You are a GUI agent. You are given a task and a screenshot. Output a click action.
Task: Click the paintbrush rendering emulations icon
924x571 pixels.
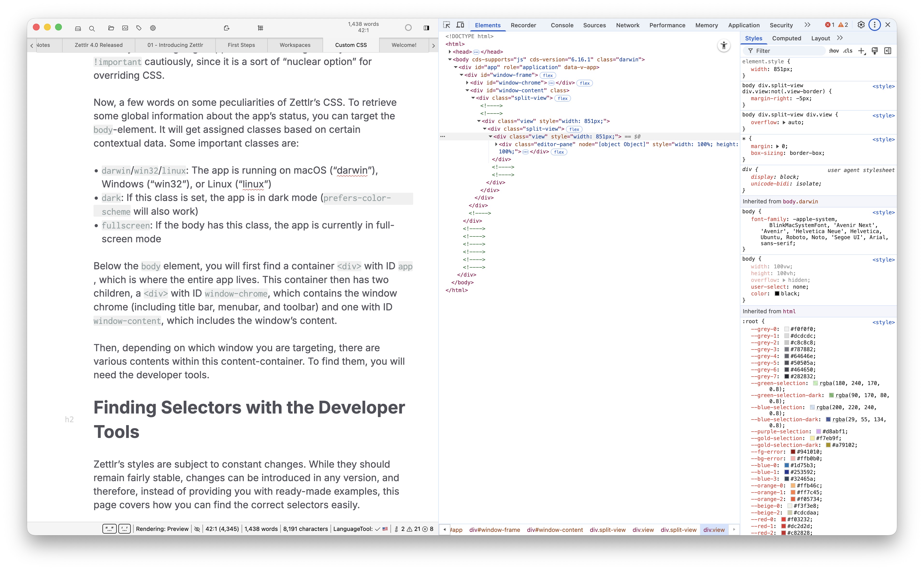875,51
